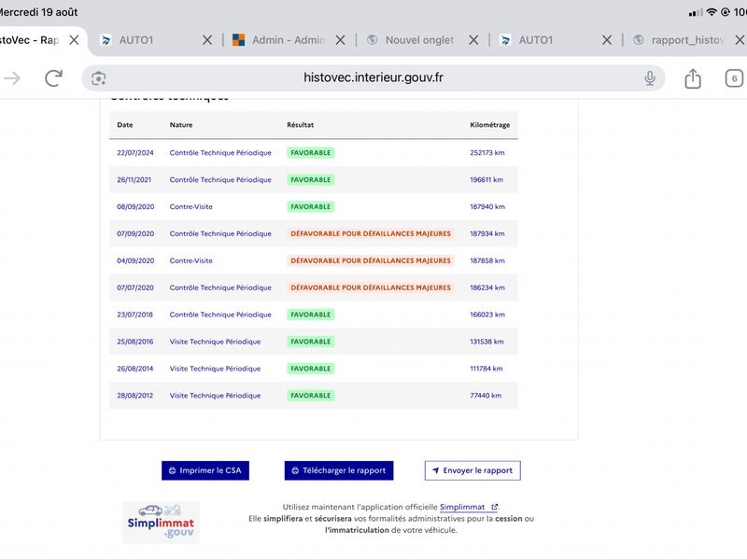Close the second AUTO1 tab
This screenshot has height=560, width=747.
point(606,40)
